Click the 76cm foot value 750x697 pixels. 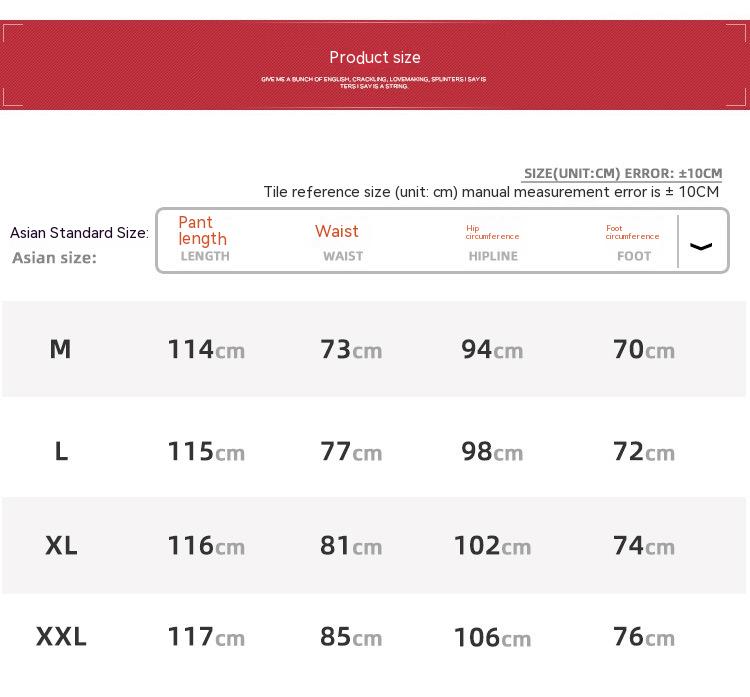coord(644,636)
